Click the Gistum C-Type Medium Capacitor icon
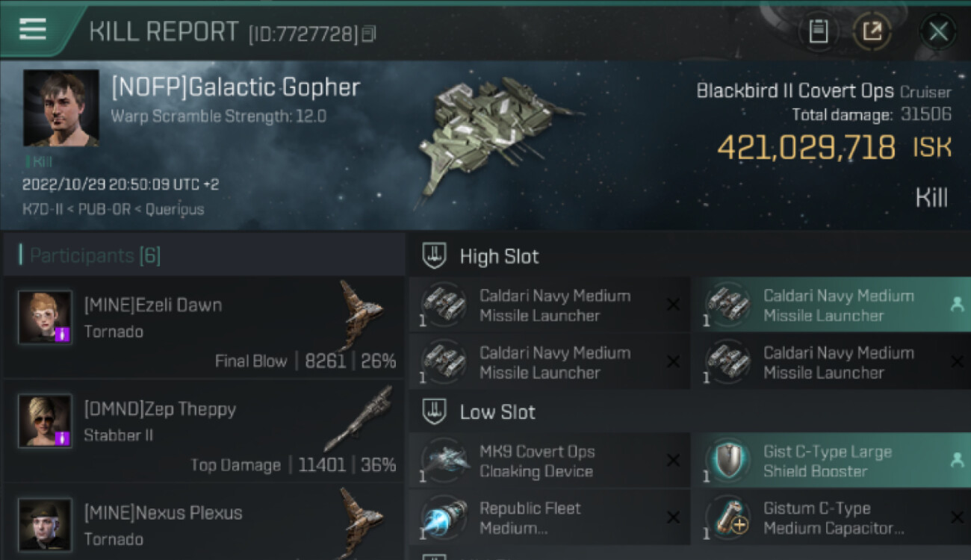Viewport: 971px width, 560px height. click(729, 517)
